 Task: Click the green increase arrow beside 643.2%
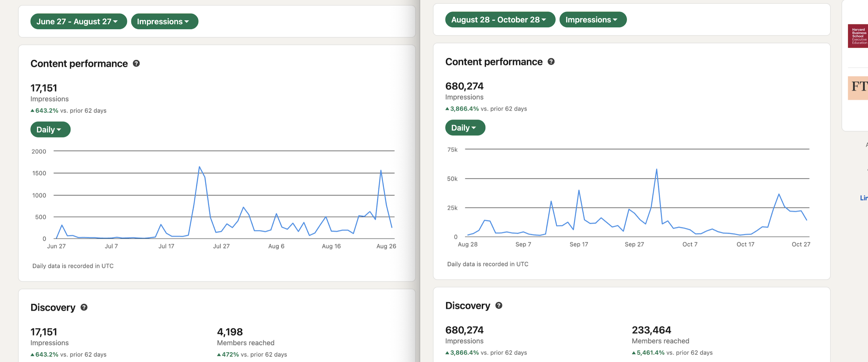pyautogui.click(x=32, y=111)
